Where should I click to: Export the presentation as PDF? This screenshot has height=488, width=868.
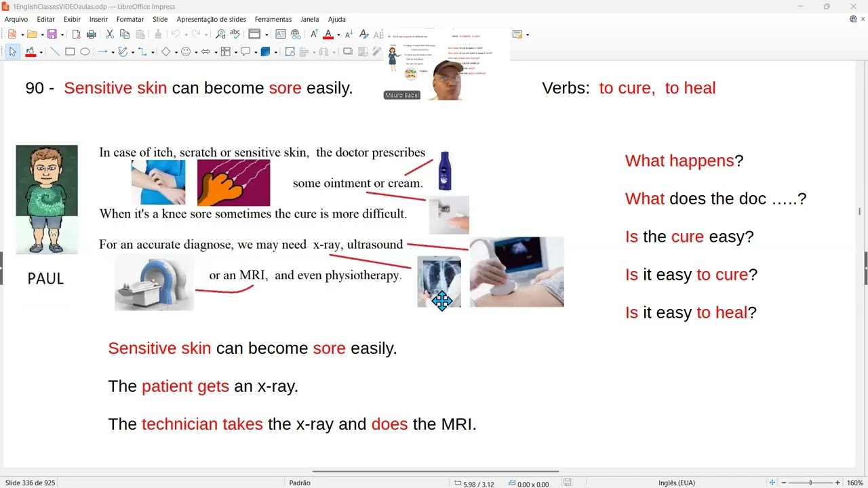pyautogui.click(x=76, y=35)
